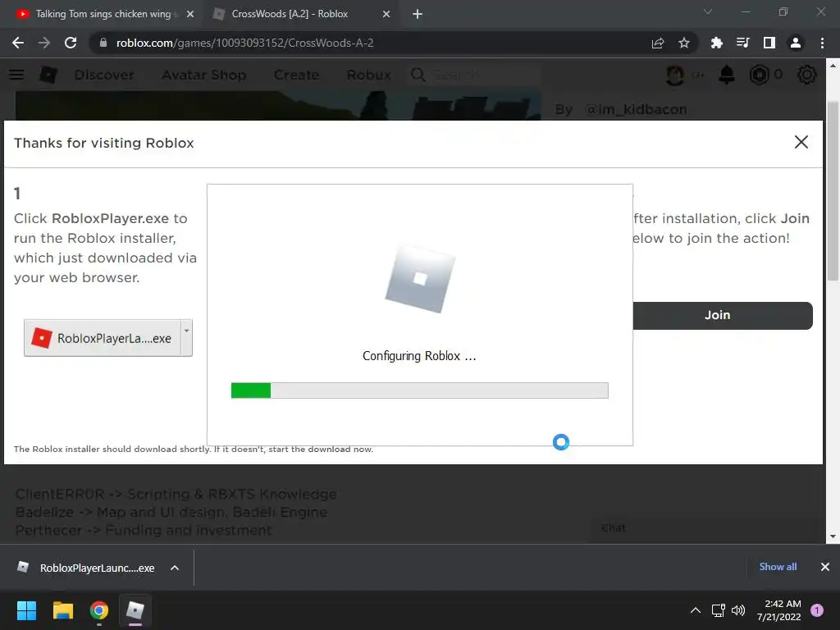This screenshot has width=840, height=630.
Task: Toggle the Chrome side panel
Action: point(769,43)
